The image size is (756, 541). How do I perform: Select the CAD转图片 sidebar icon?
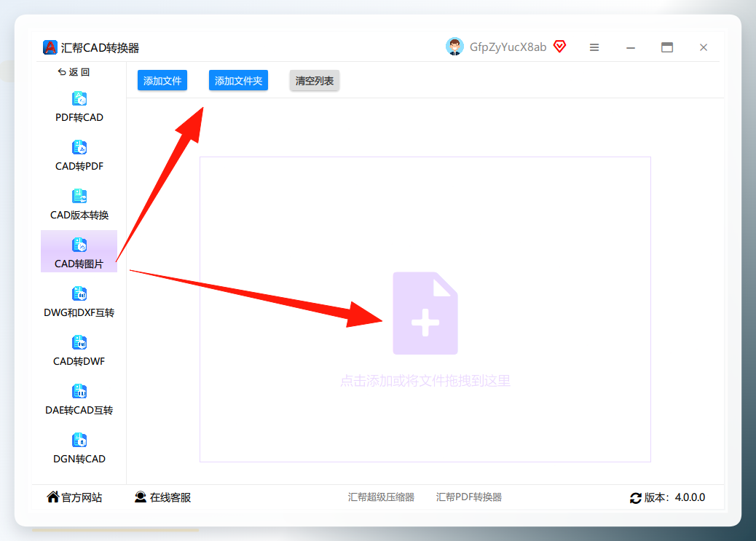79,245
